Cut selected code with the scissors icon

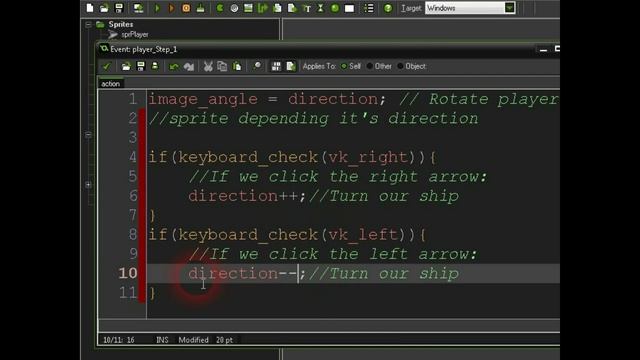[x=208, y=66]
